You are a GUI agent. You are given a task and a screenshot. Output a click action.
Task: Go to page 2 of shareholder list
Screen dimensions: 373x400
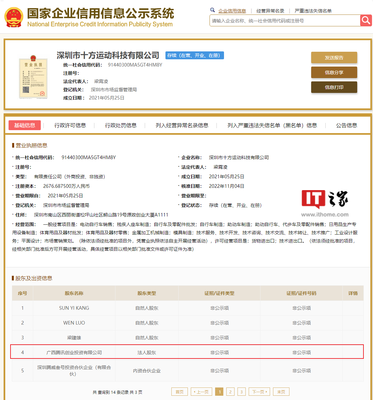click(x=230, y=392)
